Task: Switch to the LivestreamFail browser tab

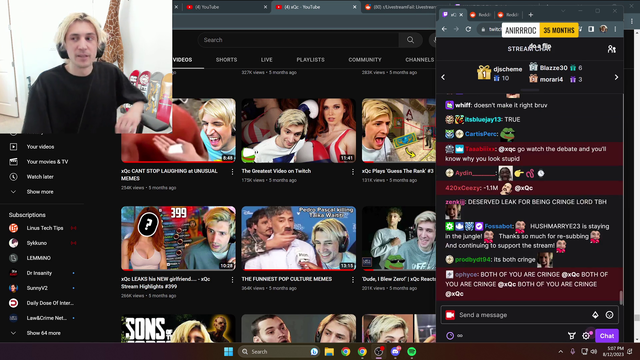Action: point(400,7)
